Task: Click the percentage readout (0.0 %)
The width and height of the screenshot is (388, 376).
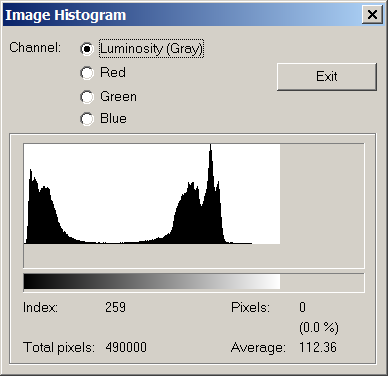Action: 319,328
